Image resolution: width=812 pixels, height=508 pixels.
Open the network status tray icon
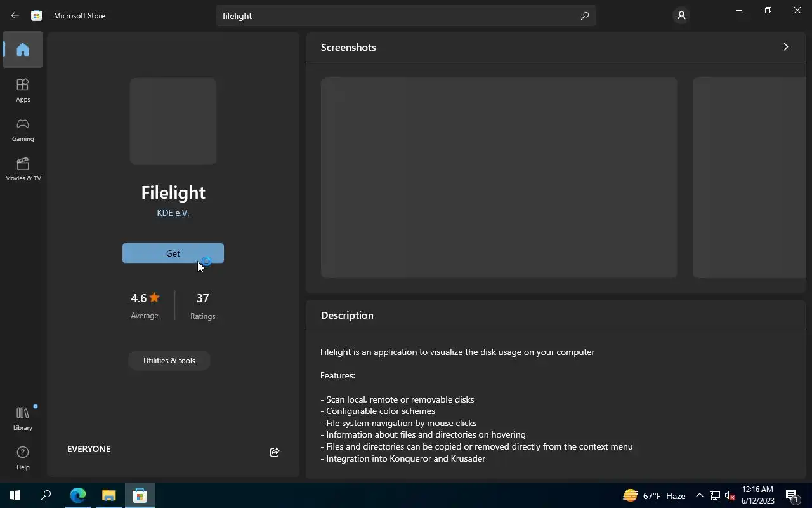click(x=715, y=496)
